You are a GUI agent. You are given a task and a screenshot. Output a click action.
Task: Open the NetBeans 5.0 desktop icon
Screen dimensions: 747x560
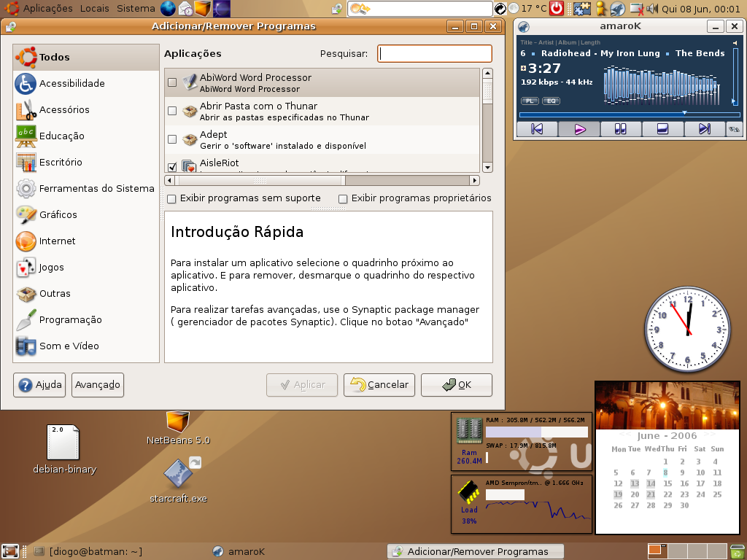pos(178,428)
